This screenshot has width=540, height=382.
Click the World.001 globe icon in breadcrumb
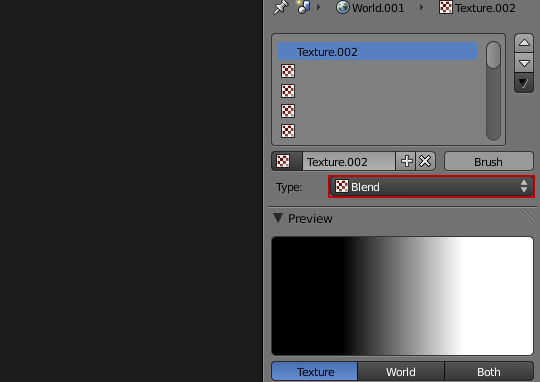tap(343, 7)
